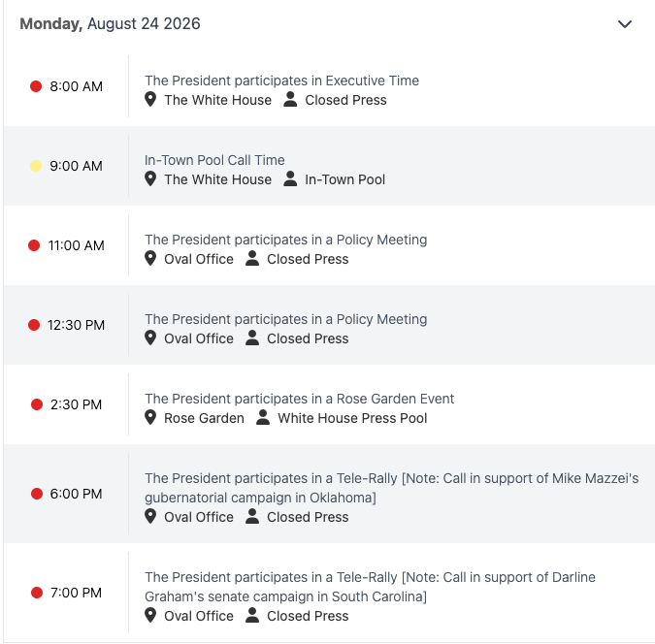Open the 12:30 PM Policy Meeting link
Viewport: 655px width, 644px height.
[285, 319]
